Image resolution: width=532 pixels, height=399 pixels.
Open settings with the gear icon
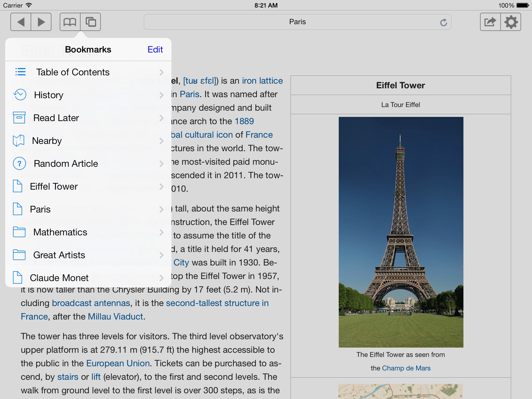(511, 22)
